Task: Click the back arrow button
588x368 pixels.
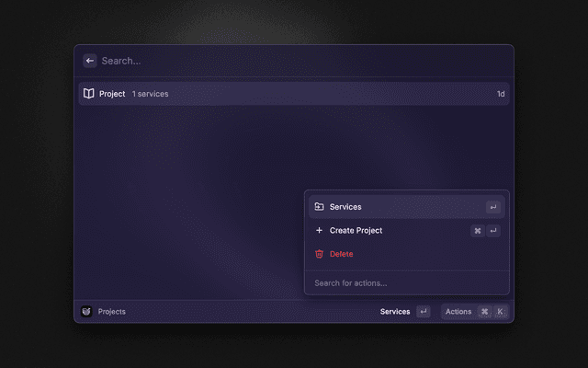Action: pyautogui.click(x=90, y=61)
